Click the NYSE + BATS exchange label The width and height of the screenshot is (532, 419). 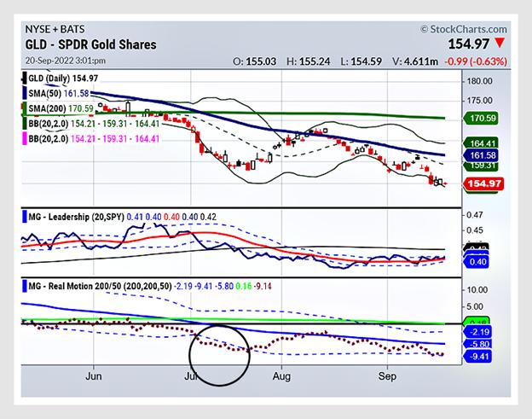coord(55,29)
